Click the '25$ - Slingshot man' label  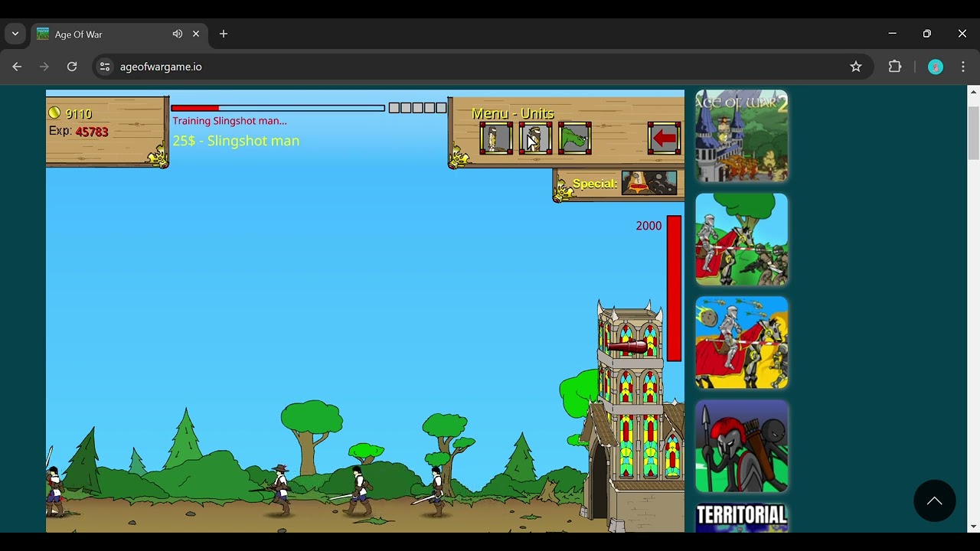coord(236,141)
